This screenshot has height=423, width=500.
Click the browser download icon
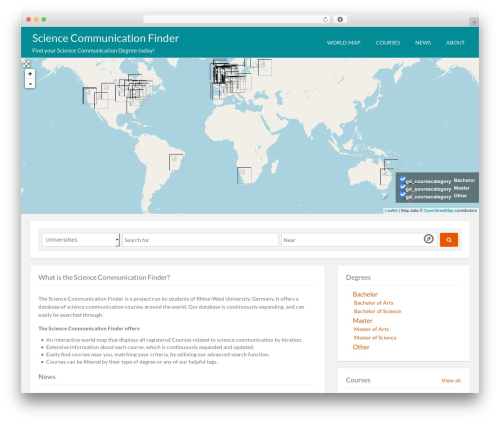click(x=340, y=20)
